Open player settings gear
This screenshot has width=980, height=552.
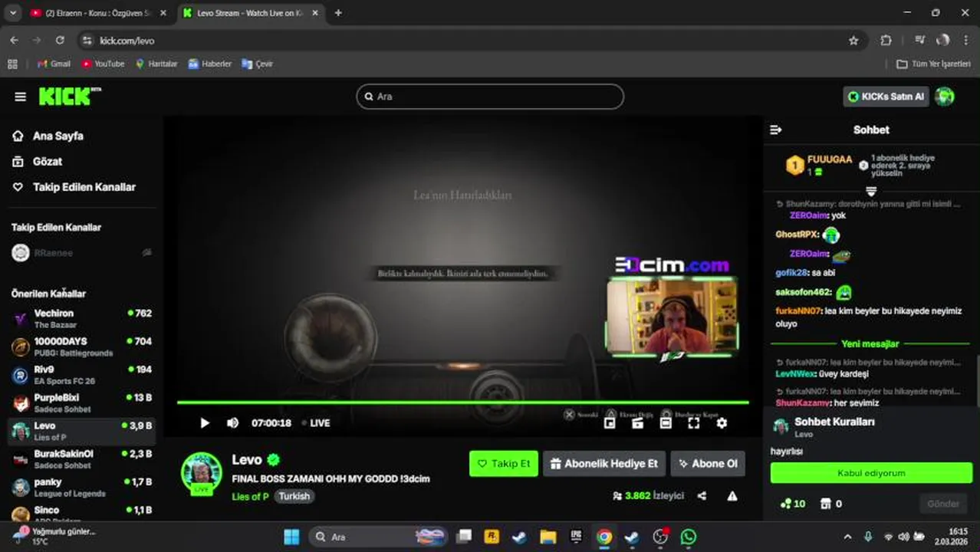(722, 422)
